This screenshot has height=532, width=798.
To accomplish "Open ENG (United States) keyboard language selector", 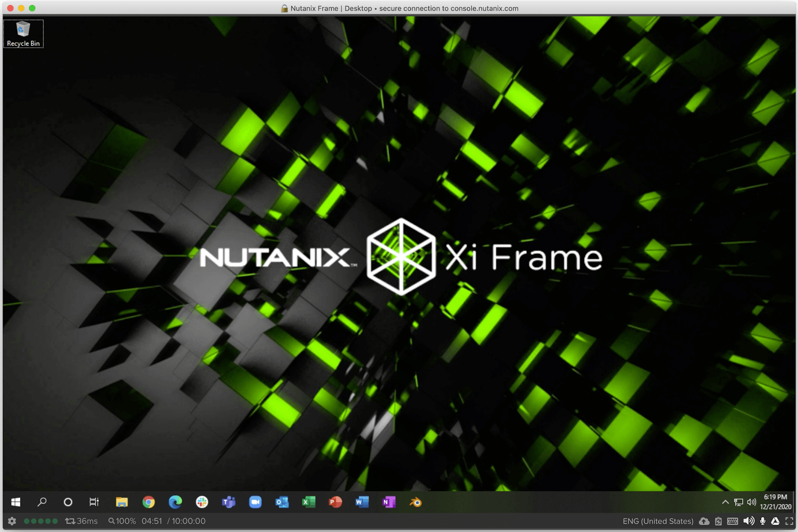I will click(658, 521).
